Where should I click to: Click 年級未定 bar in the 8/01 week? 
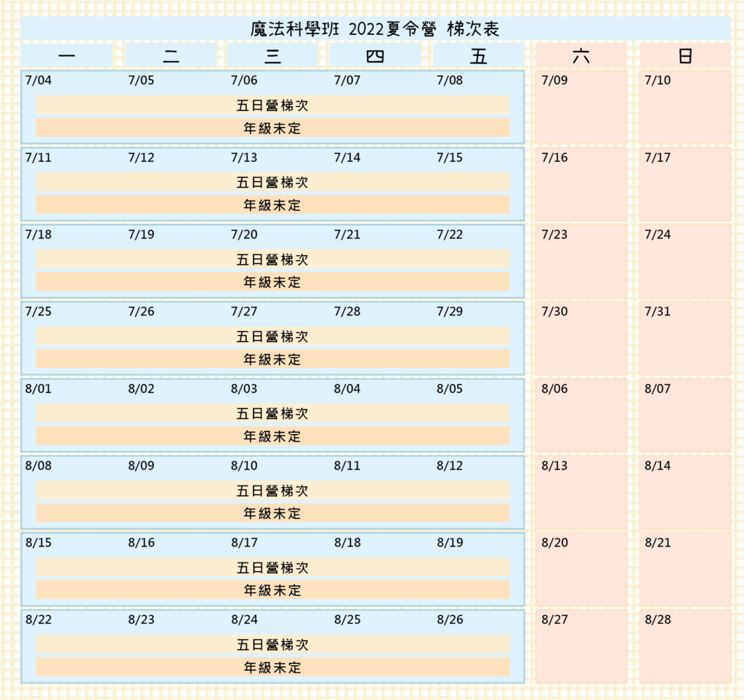tap(273, 436)
